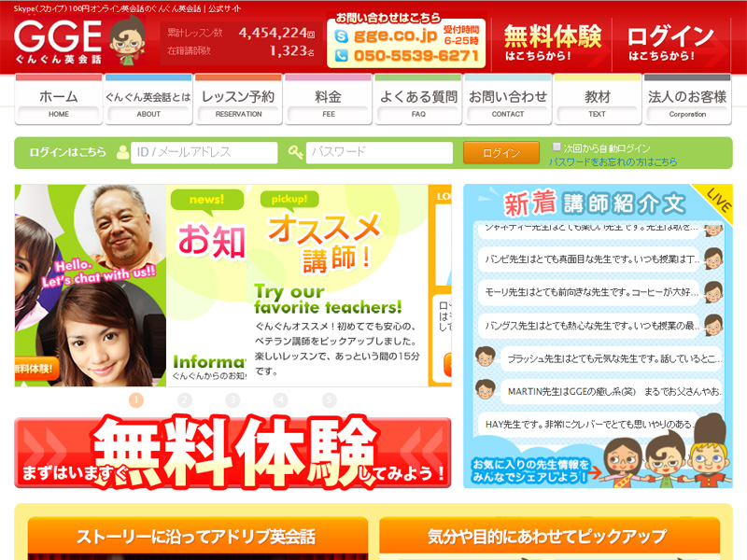Open the MARTIN先生 teacher review
Viewport: 747px width, 560px height.
click(612, 391)
